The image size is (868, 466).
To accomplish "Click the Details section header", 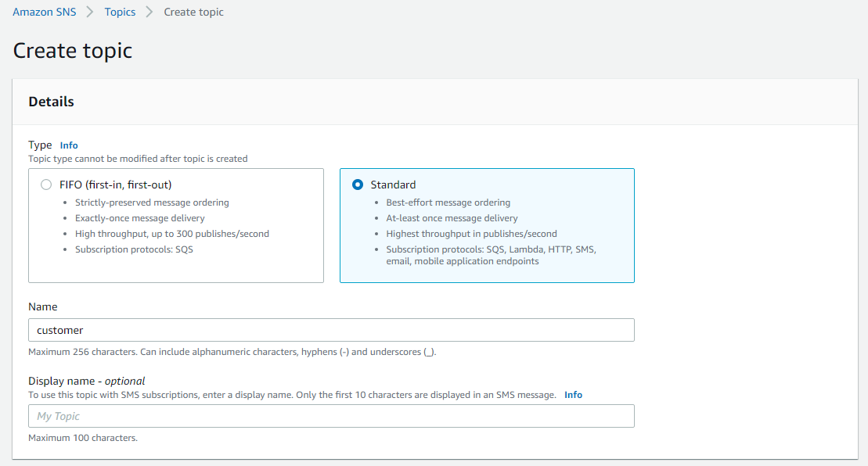I will tap(52, 102).
